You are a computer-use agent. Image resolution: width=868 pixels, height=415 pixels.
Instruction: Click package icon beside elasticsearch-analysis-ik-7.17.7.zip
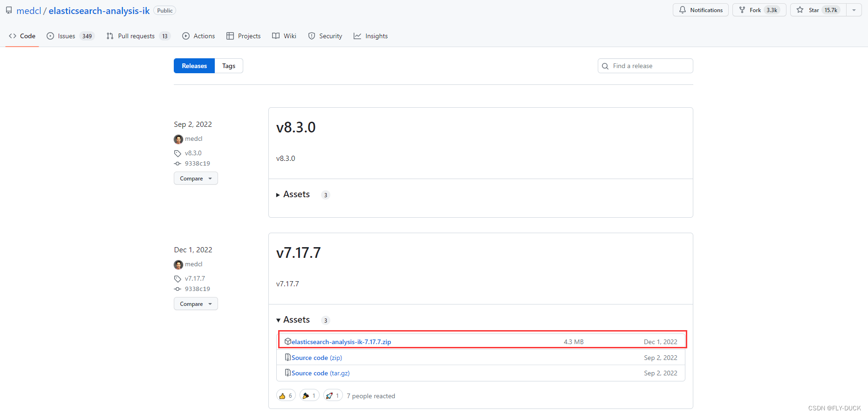click(x=288, y=342)
